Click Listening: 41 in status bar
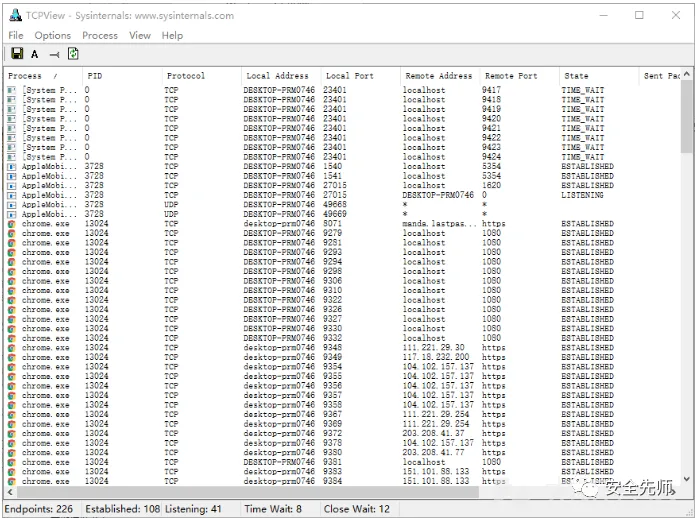 (x=193, y=509)
